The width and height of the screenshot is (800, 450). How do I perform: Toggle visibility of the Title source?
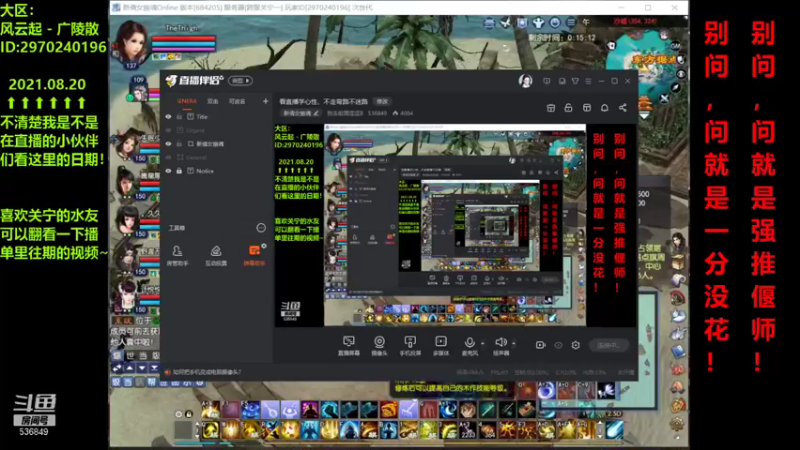coord(168,117)
